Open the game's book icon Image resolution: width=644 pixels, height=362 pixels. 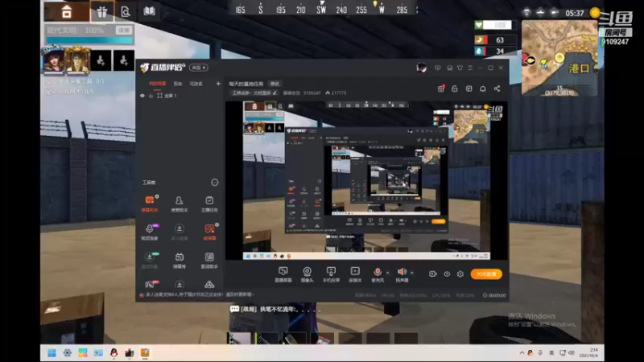[149, 11]
